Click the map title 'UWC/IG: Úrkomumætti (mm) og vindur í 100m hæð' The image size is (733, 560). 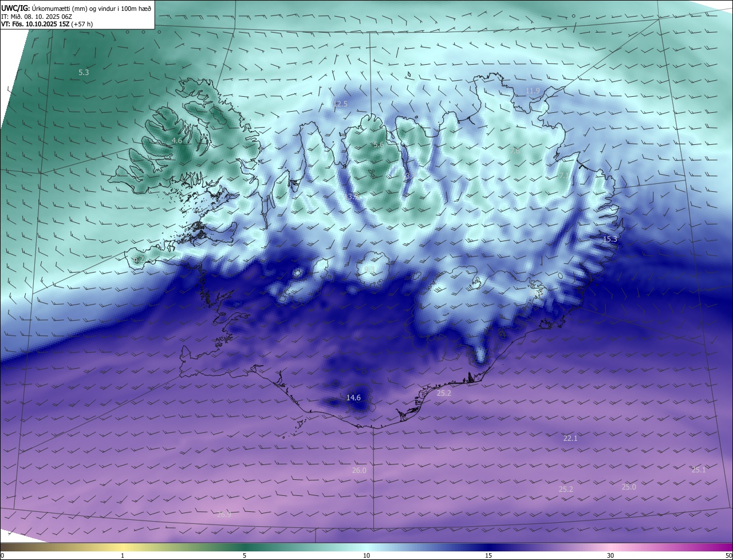pos(76,8)
